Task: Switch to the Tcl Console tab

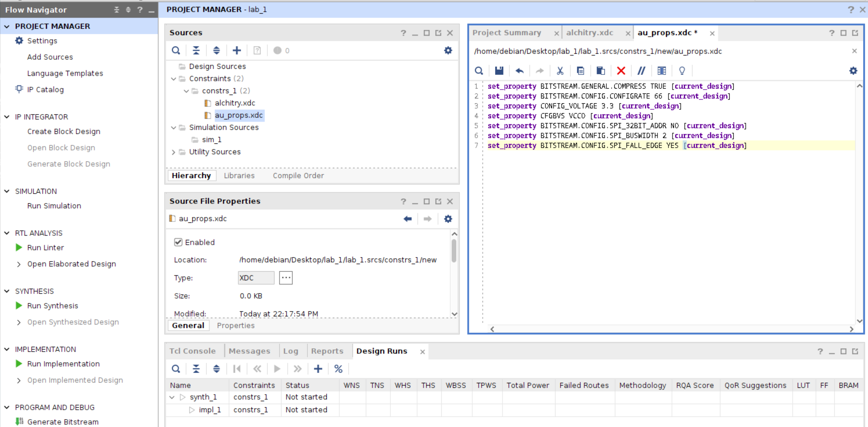Action: [192, 351]
